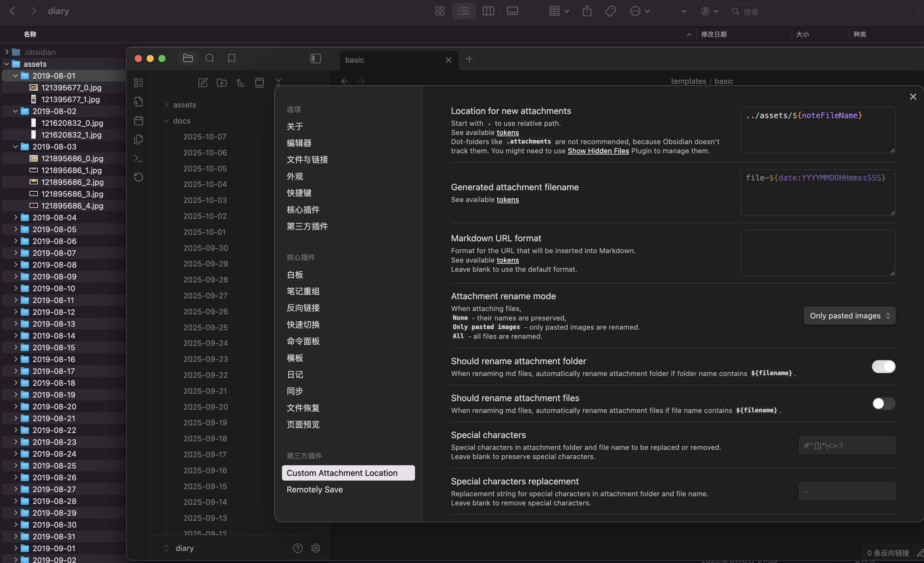The width and height of the screenshot is (924, 563).
Task: Open the search icon in Obsidian sidebar
Action: pos(210,58)
